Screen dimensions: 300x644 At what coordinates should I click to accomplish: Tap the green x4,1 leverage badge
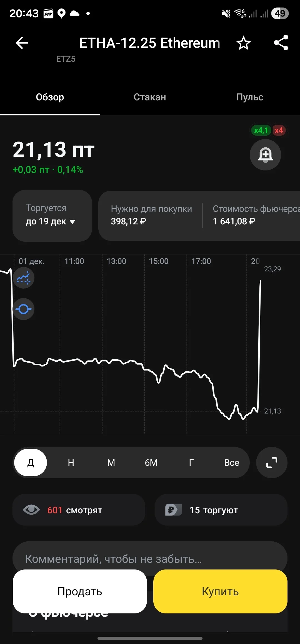click(x=261, y=130)
